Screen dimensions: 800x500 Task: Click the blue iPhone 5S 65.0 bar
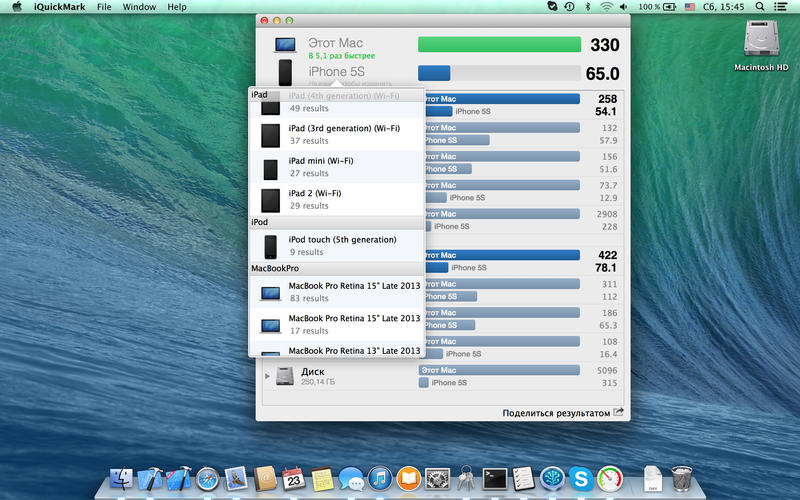(x=434, y=73)
